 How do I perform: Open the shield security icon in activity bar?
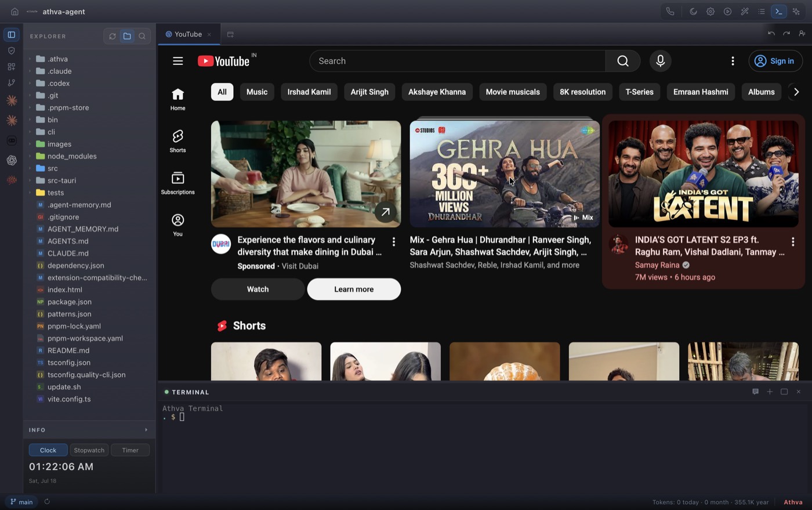click(11, 51)
